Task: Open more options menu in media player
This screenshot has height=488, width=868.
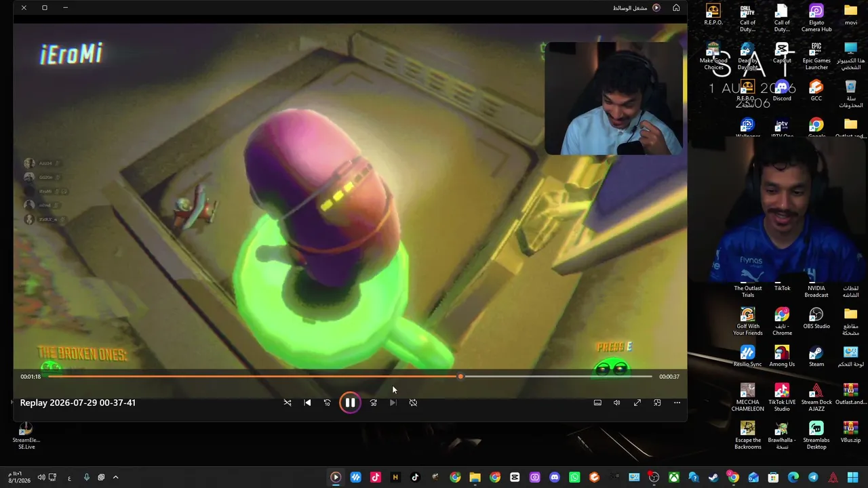Action: tap(677, 403)
